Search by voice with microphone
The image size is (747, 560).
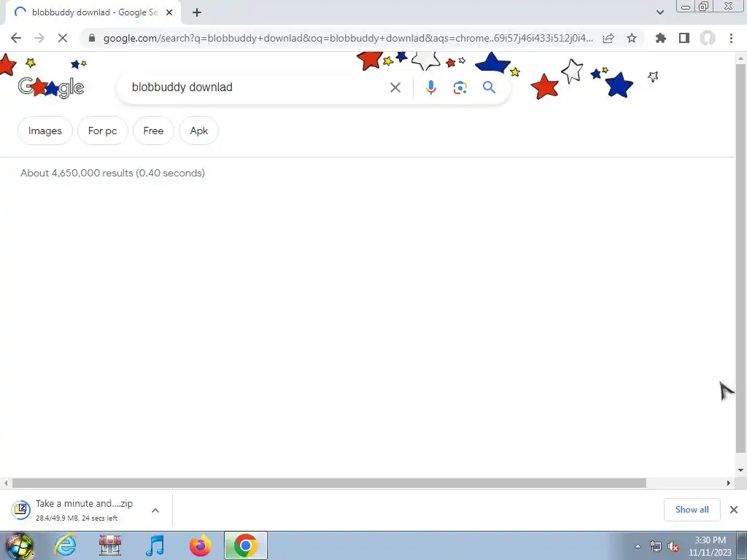(430, 87)
